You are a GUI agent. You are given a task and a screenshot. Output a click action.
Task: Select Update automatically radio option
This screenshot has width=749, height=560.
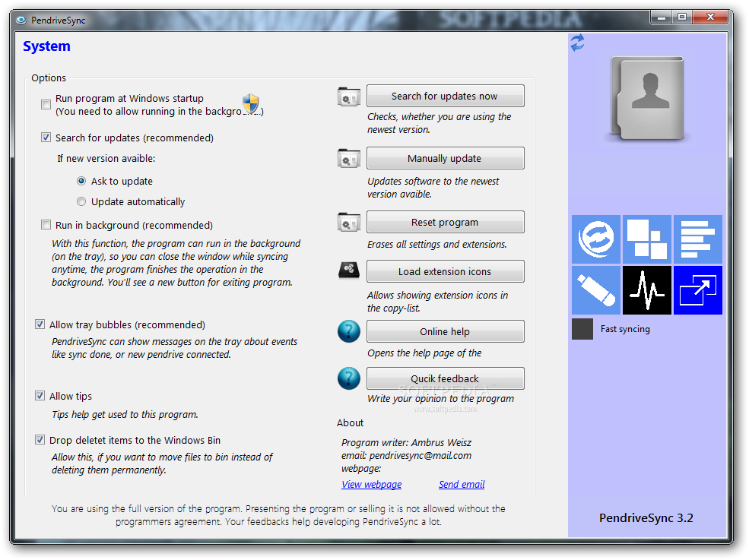pos(81,201)
